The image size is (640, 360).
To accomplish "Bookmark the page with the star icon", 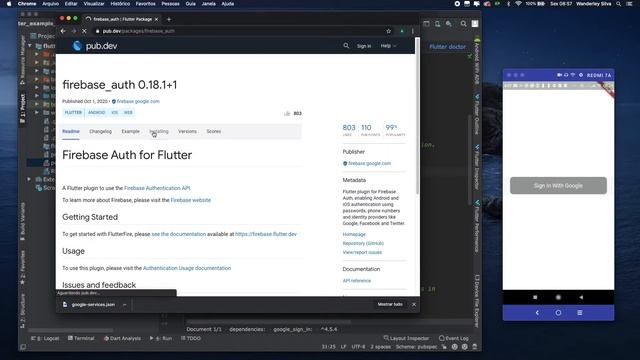I will [389, 31].
